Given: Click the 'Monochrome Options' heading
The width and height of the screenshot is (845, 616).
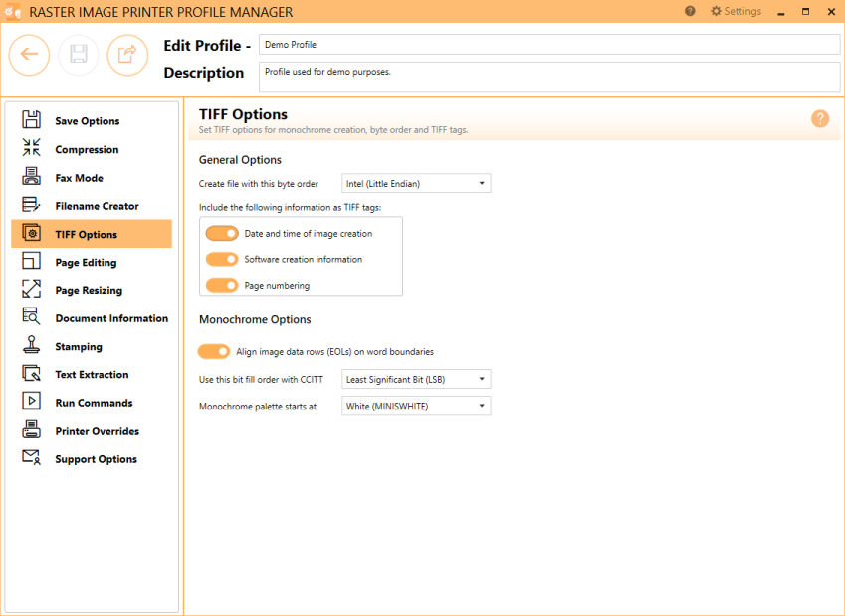Looking at the screenshot, I should pyautogui.click(x=255, y=319).
